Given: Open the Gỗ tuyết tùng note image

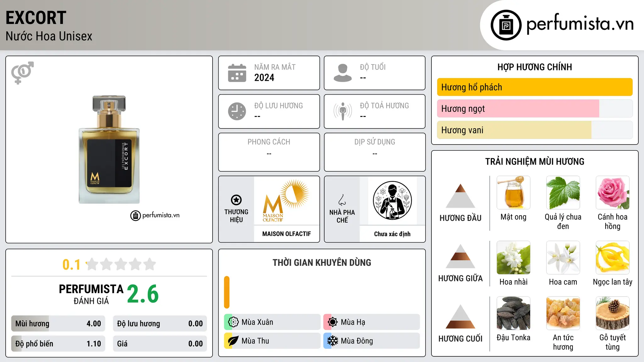Looking at the screenshot, I should coord(613,313).
